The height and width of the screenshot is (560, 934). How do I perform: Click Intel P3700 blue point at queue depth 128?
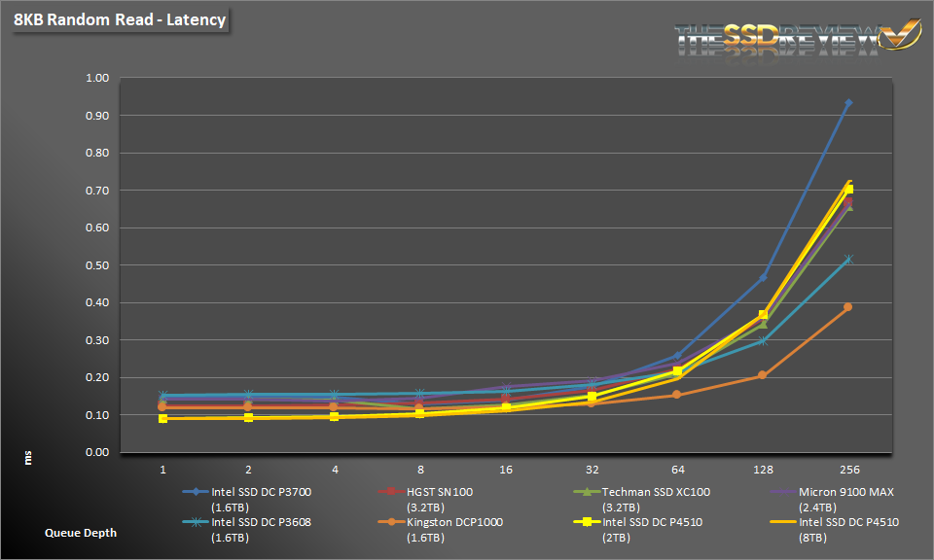pyautogui.click(x=763, y=277)
